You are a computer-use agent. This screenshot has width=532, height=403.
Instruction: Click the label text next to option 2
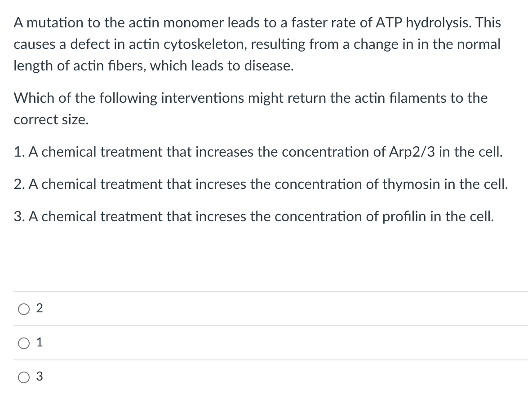tap(40, 309)
